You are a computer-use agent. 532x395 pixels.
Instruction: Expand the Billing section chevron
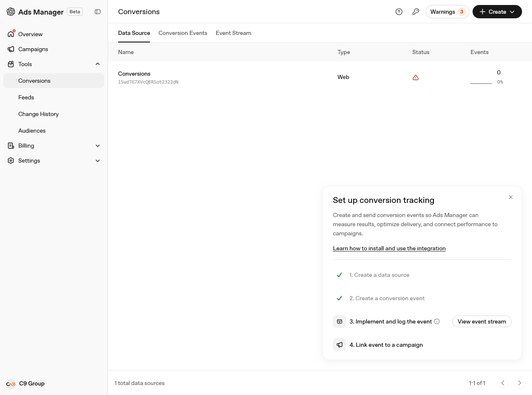(x=98, y=146)
